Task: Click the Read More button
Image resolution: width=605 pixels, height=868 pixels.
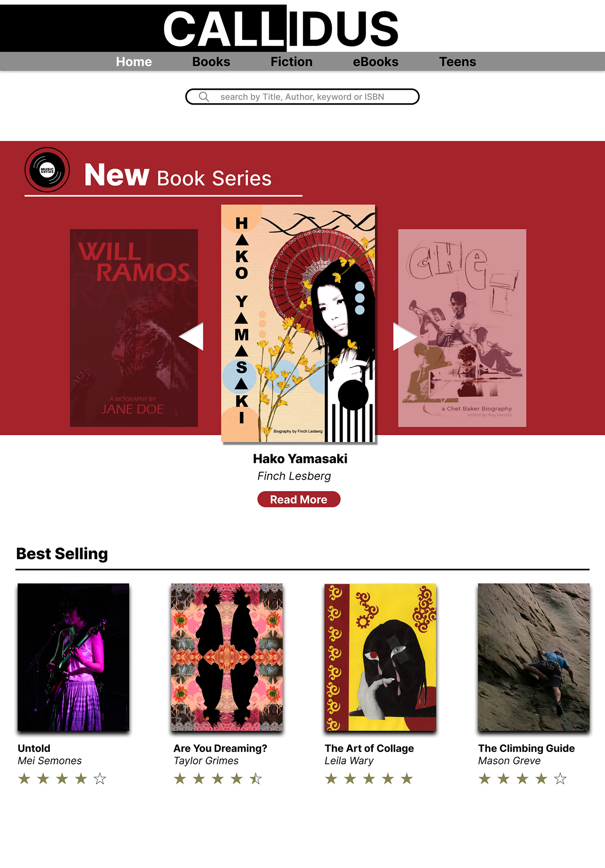Action: [299, 499]
